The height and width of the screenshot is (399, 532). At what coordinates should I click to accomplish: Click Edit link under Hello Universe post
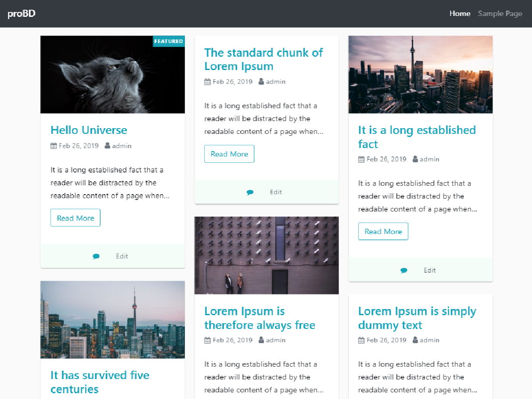[122, 256]
